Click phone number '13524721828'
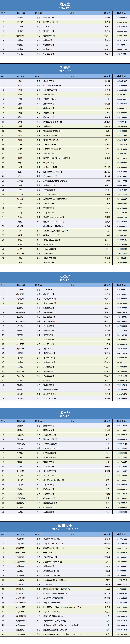The width and height of the screenshot is (130, 644). [x=121, y=40]
